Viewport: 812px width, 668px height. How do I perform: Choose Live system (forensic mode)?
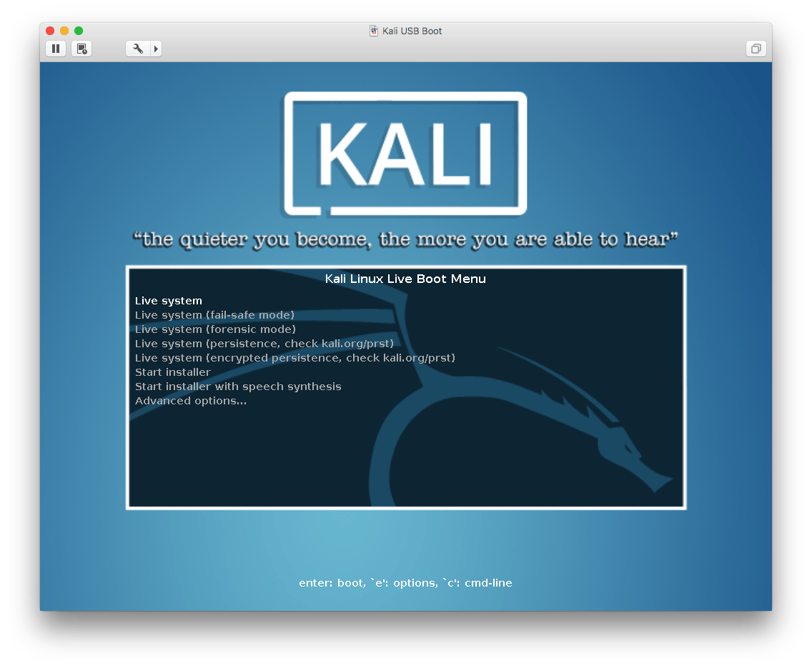tap(215, 329)
